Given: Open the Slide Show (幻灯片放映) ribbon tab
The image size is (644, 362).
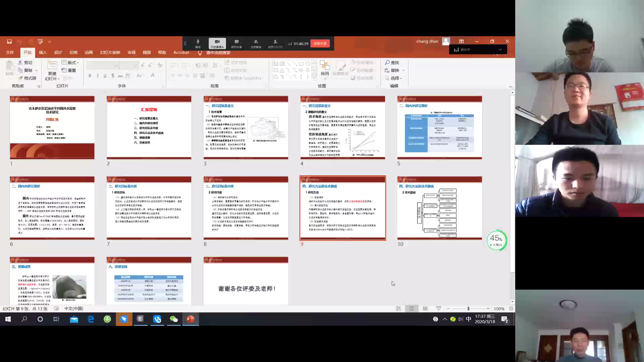Looking at the screenshot, I should pyautogui.click(x=110, y=53).
